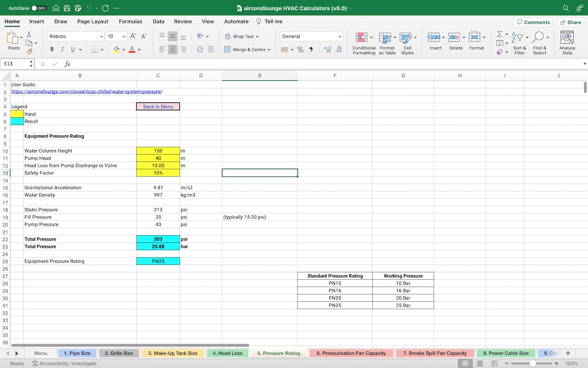Image resolution: width=588 pixels, height=368 pixels.
Task: Toggle italic formatting
Action: click(62, 50)
